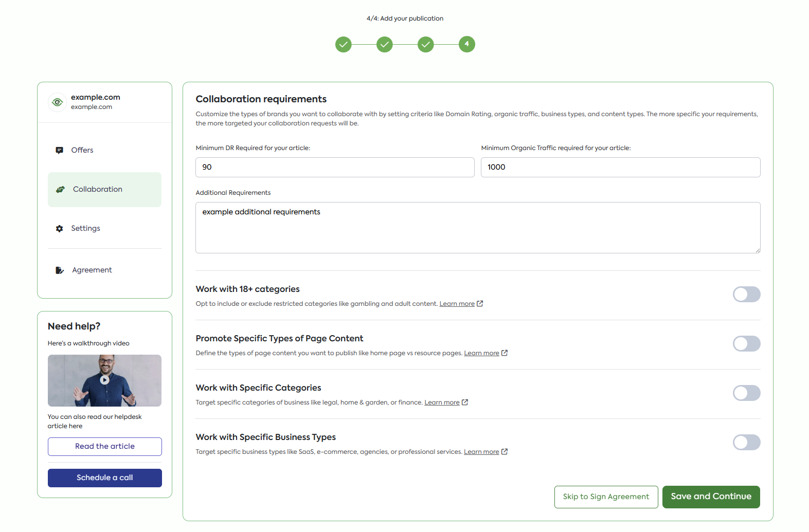Screen dimensions: 809x532
Task: Click the Offers chat icon in sidebar
Action: click(x=59, y=150)
